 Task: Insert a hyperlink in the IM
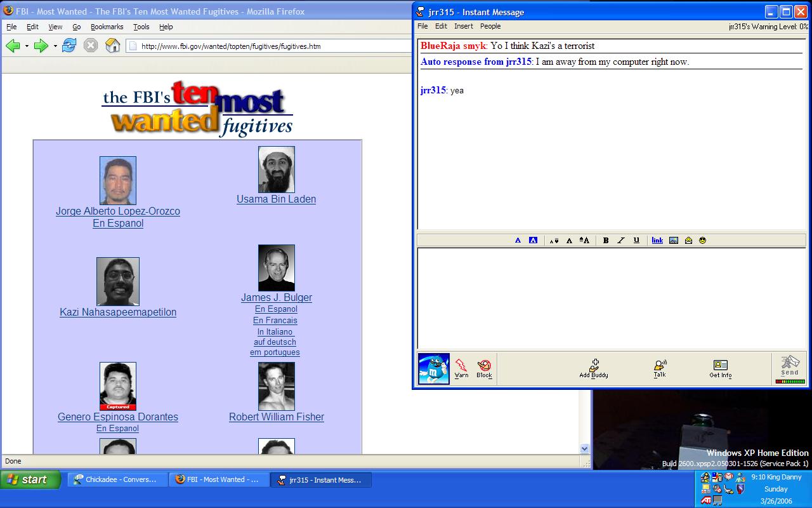[657, 240]
